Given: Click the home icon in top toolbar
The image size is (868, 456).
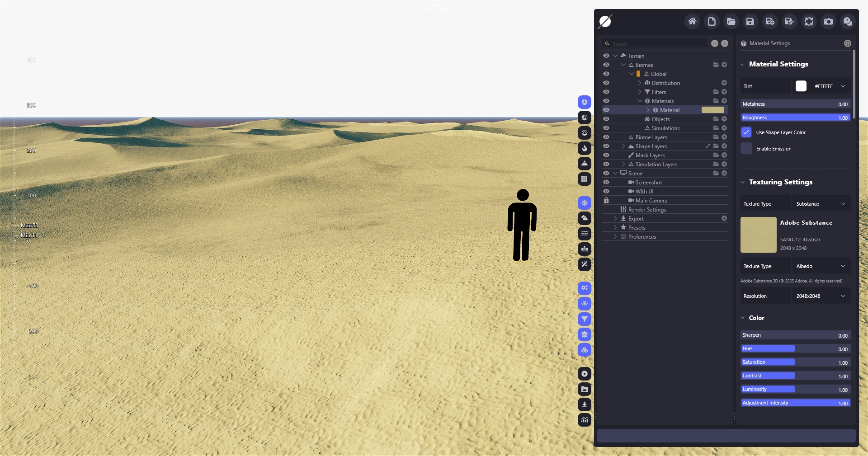Looking at the screenshot, I should [692, 21].
